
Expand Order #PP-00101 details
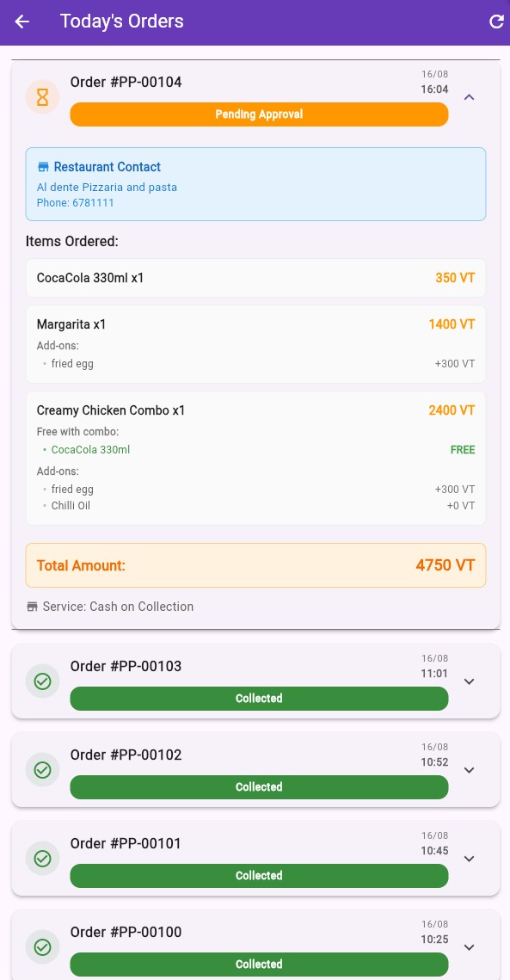pyautogui.click(x=469, y=858)
